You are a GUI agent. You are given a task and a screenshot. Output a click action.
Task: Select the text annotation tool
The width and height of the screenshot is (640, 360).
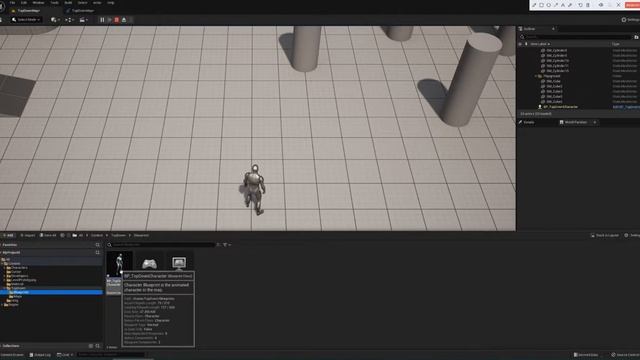563,5
